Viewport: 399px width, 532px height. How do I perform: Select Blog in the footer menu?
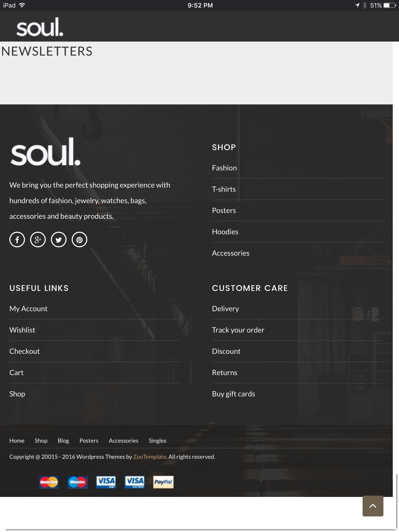click(x=63, y=441)
